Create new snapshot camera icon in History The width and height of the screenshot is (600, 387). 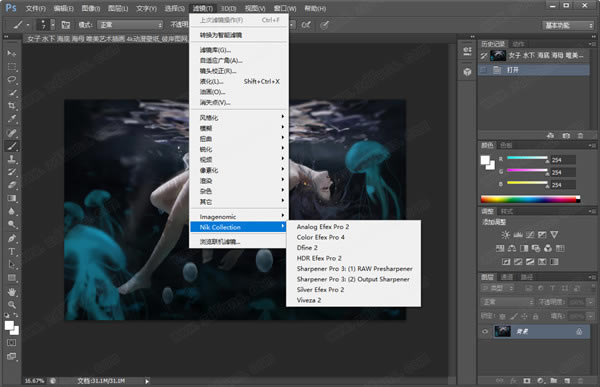[x=566, y=136]
